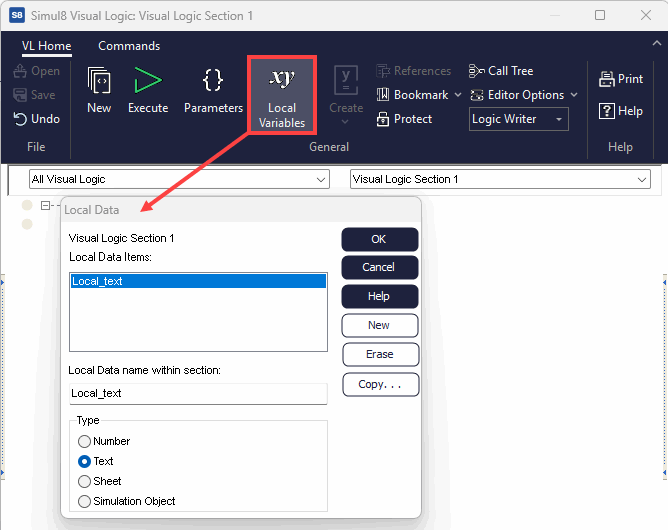Expand the Create dropdown chevron
The height and width of the screenshot is (530, 668).
346,122
